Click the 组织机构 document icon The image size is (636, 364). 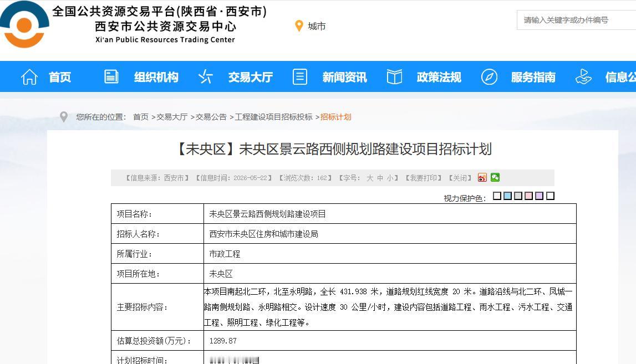pos(111,76)
